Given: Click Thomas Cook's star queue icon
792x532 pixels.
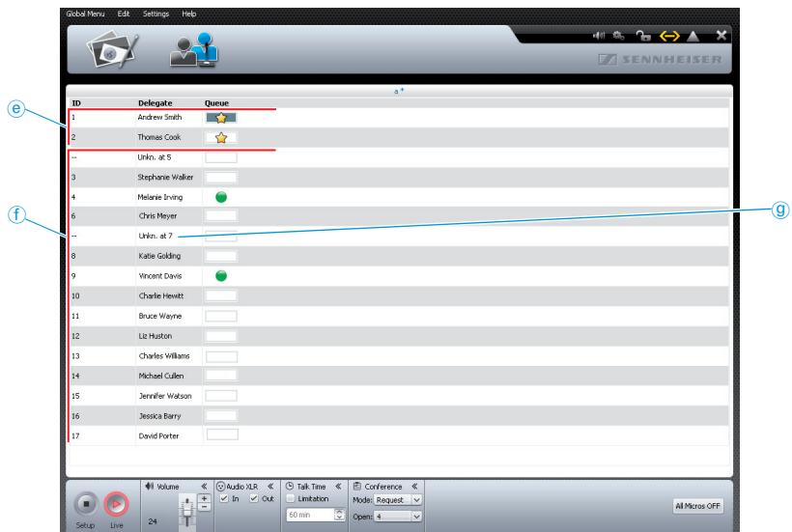Looking at the screenshot, I should pos(221,137).
